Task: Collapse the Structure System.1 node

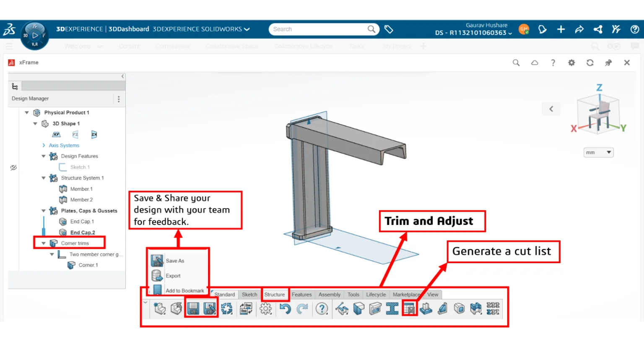Action: click(x=44, y=178)
